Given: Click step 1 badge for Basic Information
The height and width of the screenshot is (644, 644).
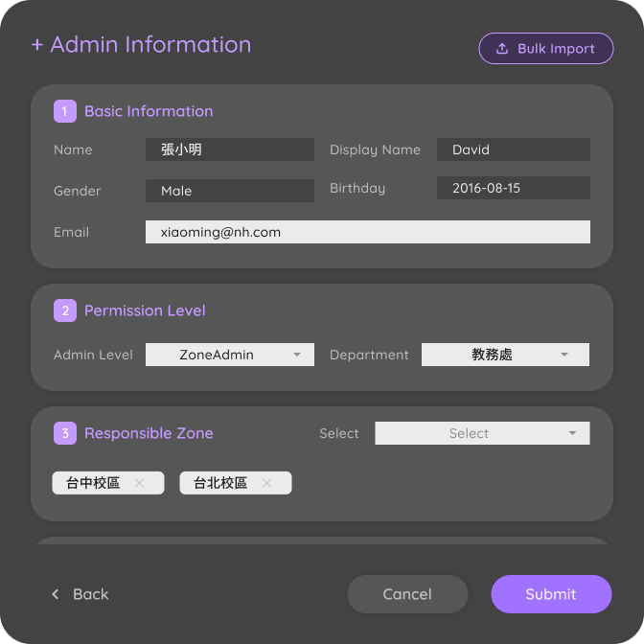Looking at the screenshot, I should (x=65, y=111).
